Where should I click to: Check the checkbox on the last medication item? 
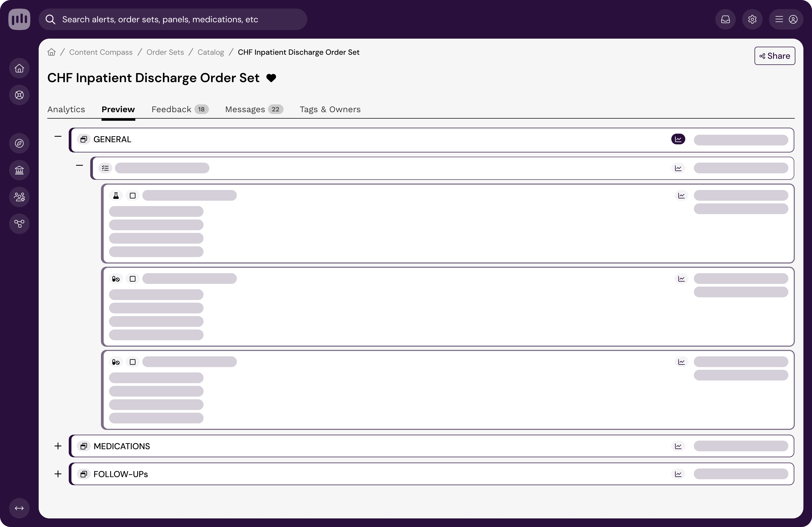[133, 362]
